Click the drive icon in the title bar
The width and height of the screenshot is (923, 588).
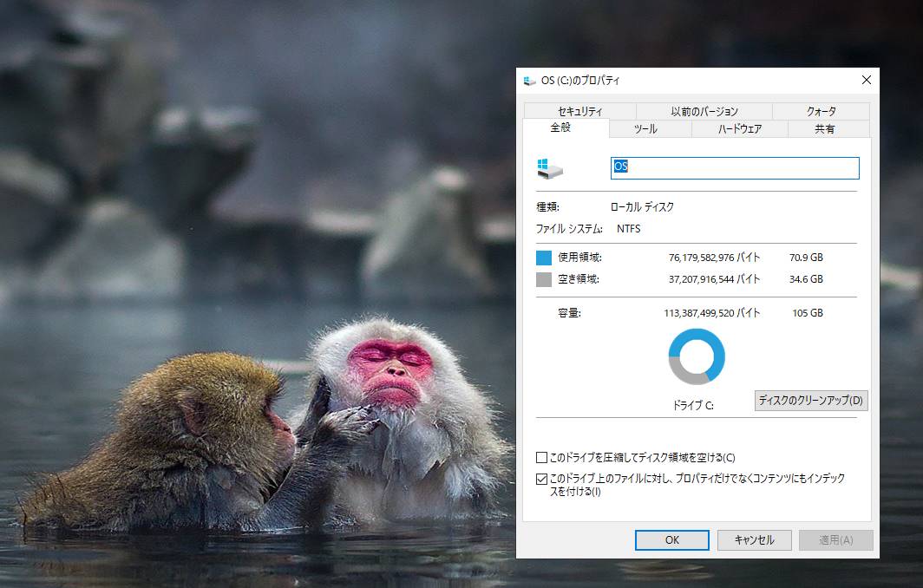529,81
